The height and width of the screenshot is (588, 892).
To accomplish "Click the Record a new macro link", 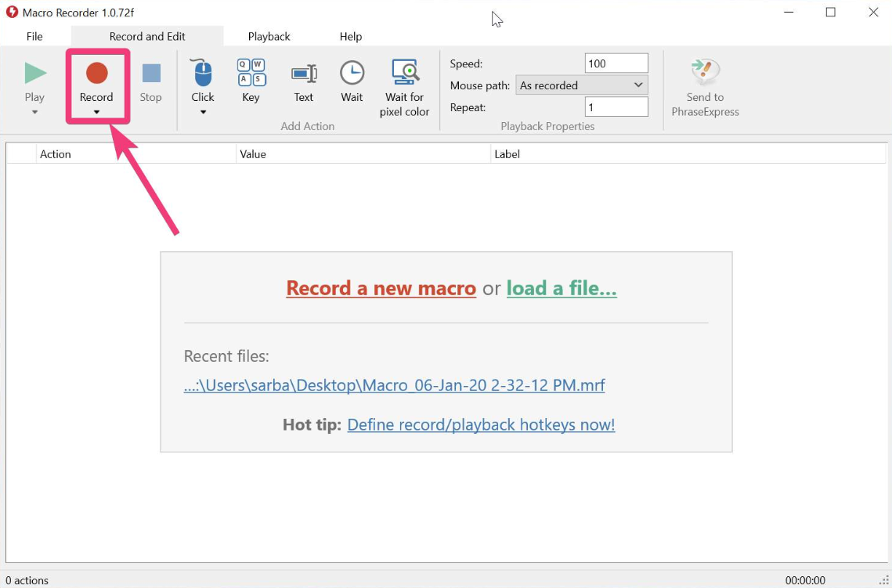I will coord(381,288).
